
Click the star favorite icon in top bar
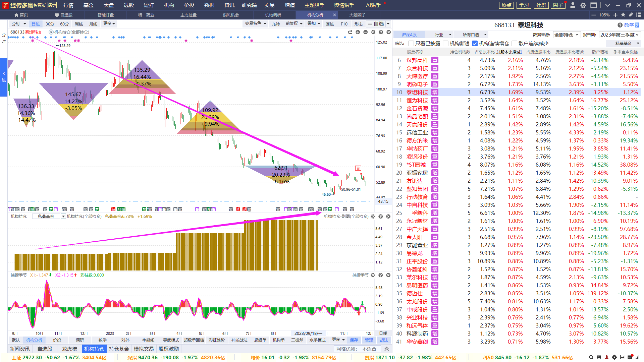[623, 15]
